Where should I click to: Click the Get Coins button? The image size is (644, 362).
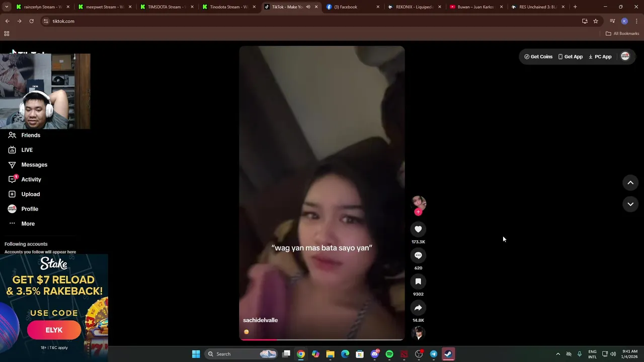(x=538, y=57)
